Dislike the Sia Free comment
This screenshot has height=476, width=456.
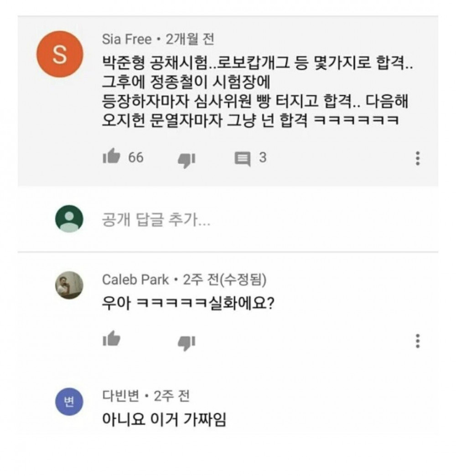click(x=186, y=159)
